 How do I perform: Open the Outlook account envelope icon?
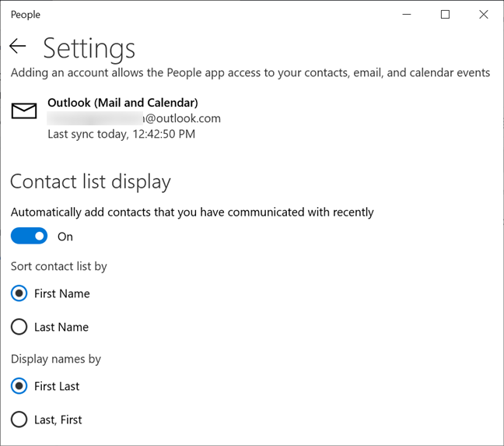pyautogui.click(x=24, y=111)
